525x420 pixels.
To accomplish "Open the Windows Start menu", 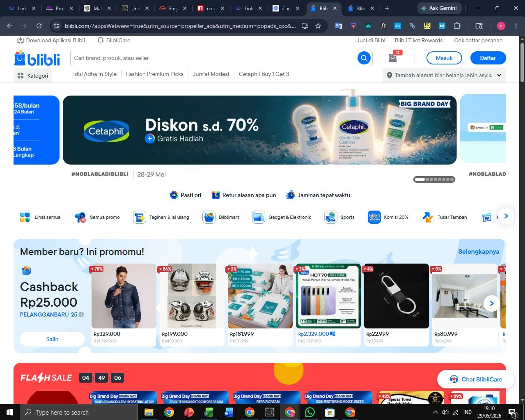I will tap(9, 412).
